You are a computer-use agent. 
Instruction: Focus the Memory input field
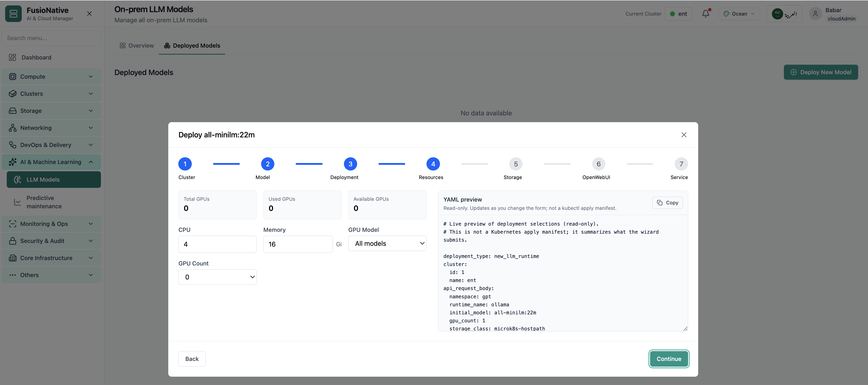pyautogui.click(x=298, y=244)
